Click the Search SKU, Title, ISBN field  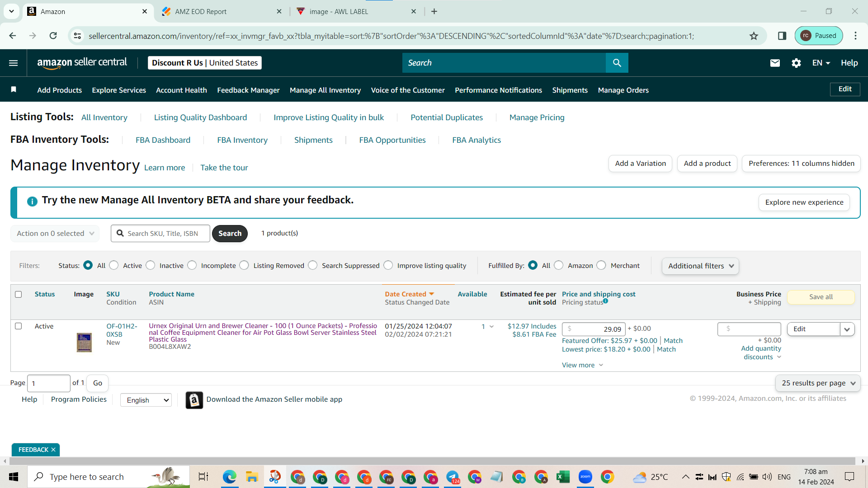click(160, 233)
